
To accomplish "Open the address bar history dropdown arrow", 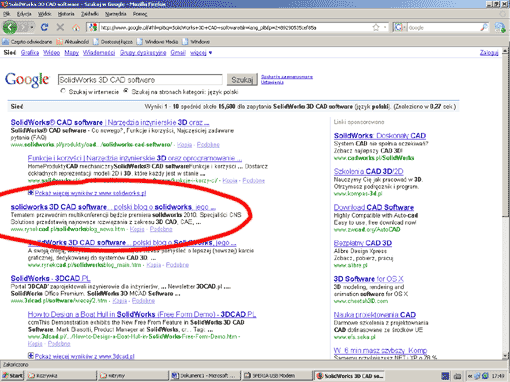I will coord(385,28).
